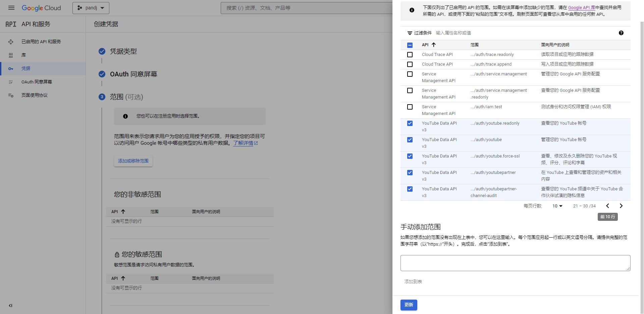Open the hamburger navigation menu
This screenshot has width=644, height=314.
(x=11, y=8)
